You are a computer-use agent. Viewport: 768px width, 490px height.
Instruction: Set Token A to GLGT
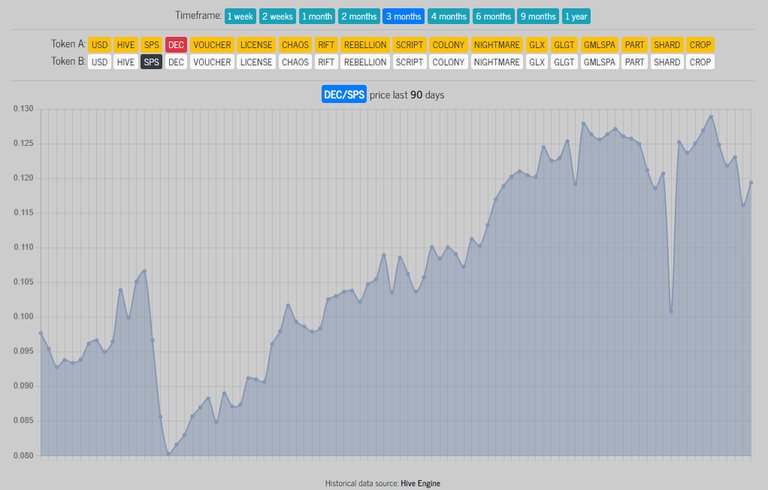(564, 45)
